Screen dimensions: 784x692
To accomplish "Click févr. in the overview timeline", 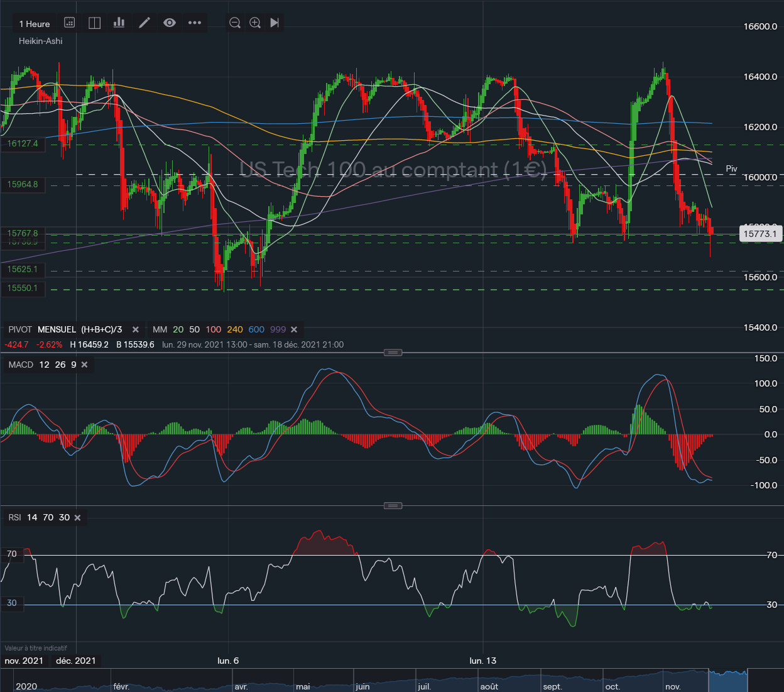I will [x=121, y=686].
